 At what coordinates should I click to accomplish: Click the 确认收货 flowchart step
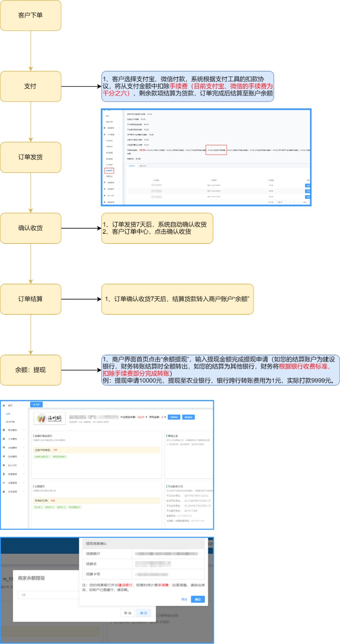pos(31,228)
